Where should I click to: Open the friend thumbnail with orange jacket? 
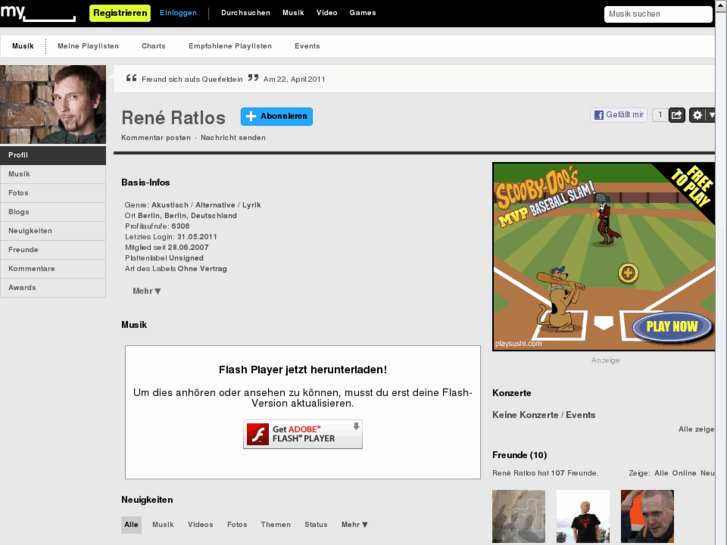(x=647, y=516)
